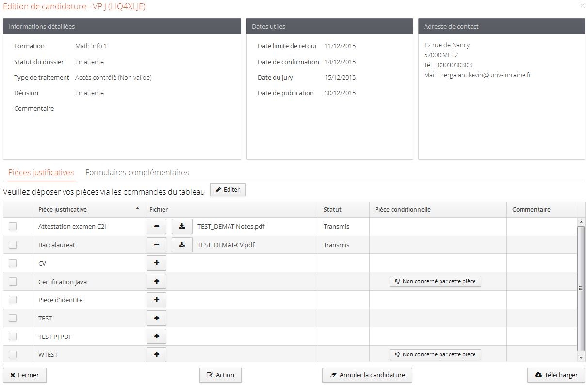Mark Certification Java as Non concerné
Screen dimensions: 588x387
coord(435,282)
